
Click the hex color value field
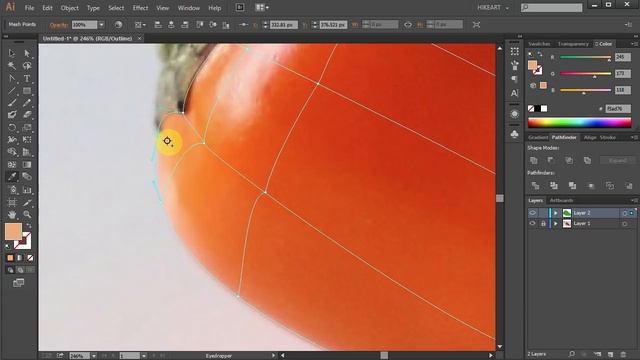click(x=618, y=109)
